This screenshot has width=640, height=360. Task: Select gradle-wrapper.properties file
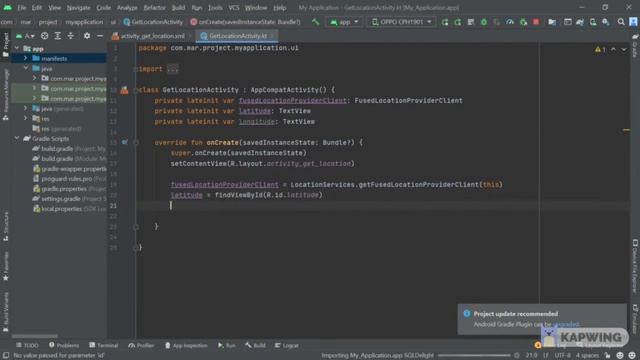tap(69, 169)
